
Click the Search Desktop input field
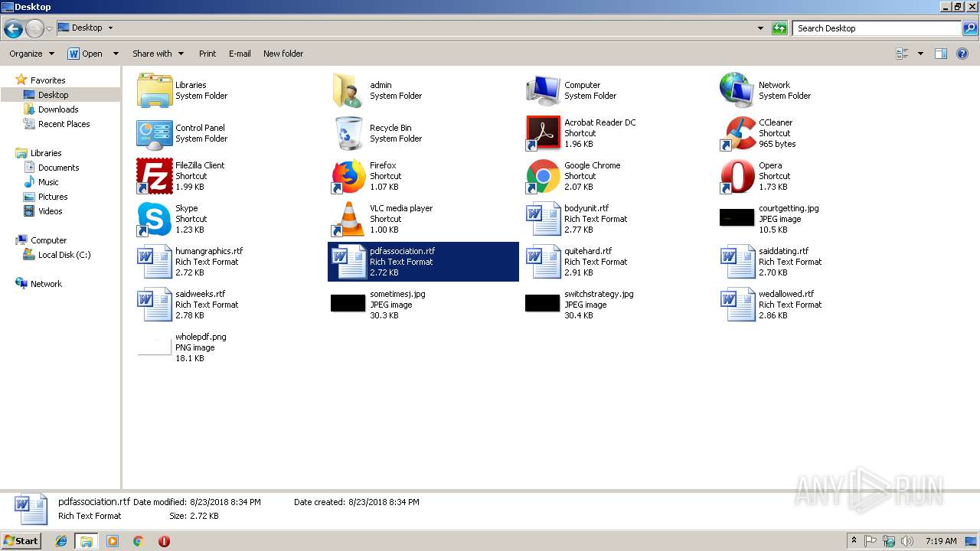coord(876,28)
